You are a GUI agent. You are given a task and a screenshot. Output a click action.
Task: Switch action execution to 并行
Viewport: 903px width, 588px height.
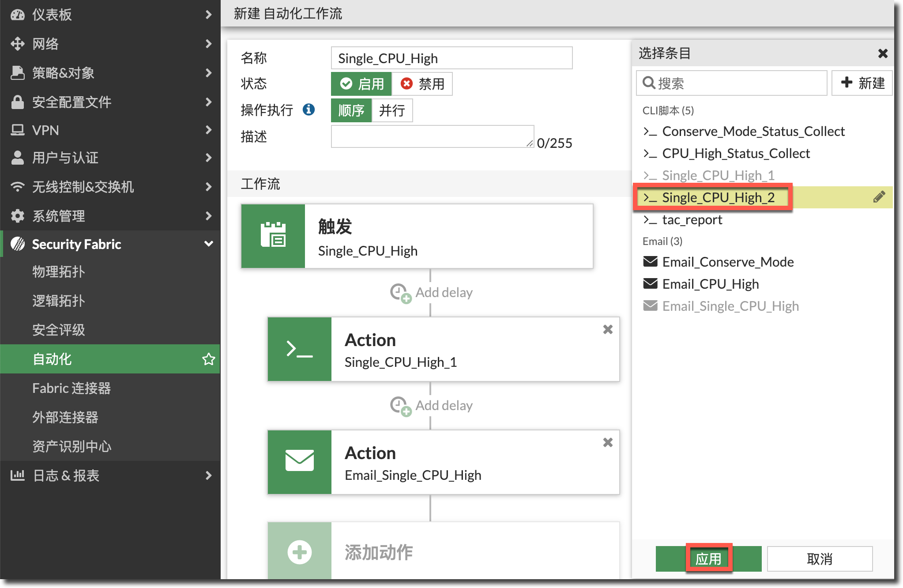[392, 110]
